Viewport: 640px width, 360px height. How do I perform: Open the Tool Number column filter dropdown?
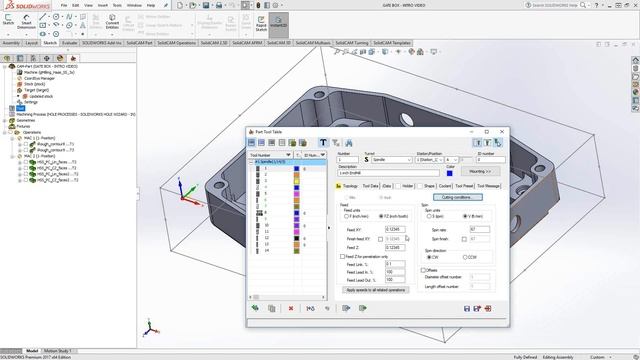tap(288, 155)
